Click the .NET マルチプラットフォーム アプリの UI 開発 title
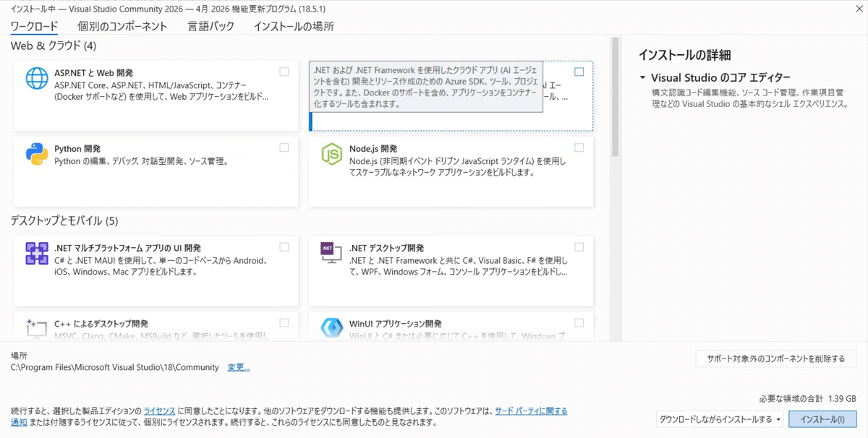Viewport: 868px width, 438px height. click(x=127, y=248)
